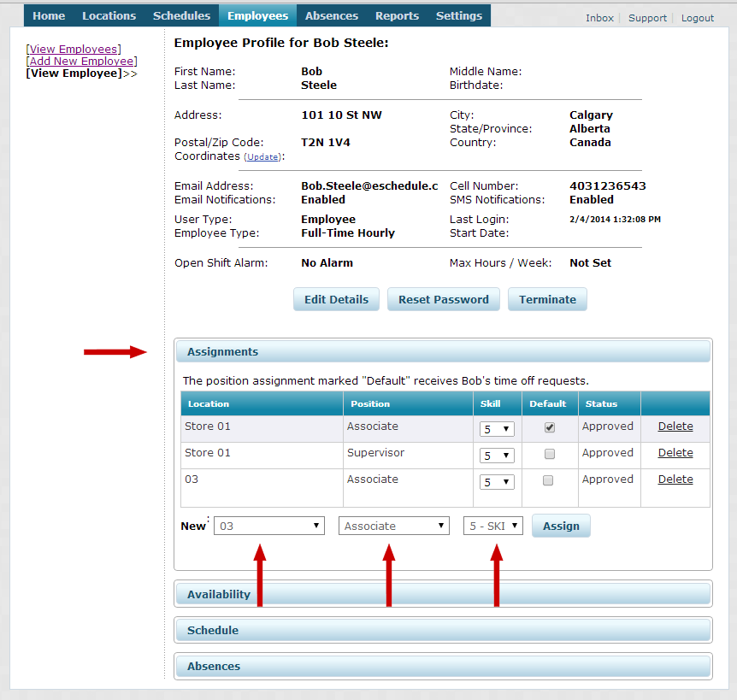The image size is (737, 700).
Task: Terminate employee Bob Steele
Action: [x=547, y=299]
